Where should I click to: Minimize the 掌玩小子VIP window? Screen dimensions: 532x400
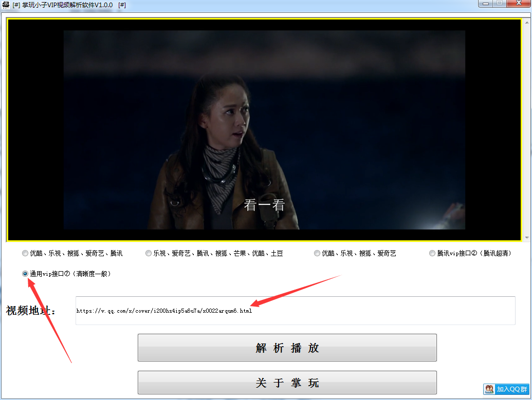tap(486, 4)
